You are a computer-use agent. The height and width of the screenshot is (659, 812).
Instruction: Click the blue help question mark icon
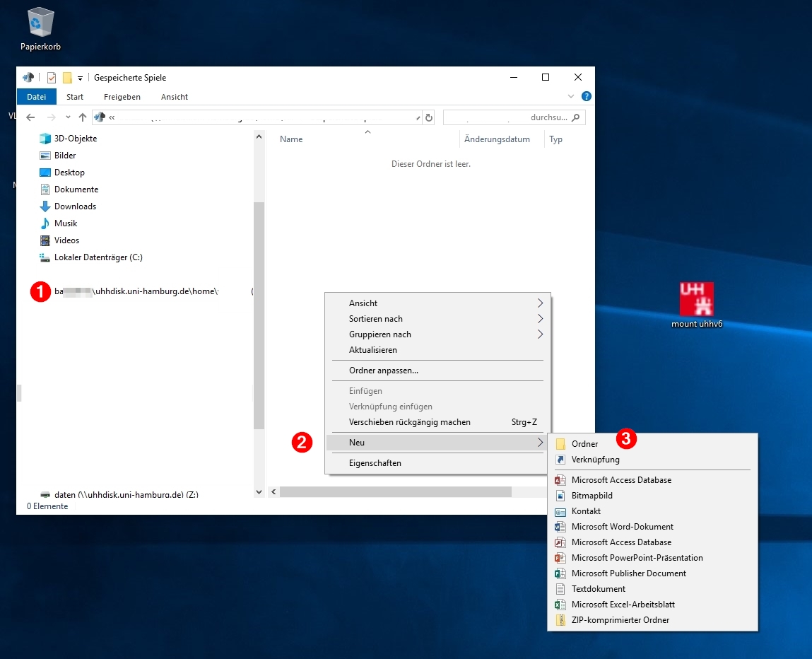click(x=586, y=97)
